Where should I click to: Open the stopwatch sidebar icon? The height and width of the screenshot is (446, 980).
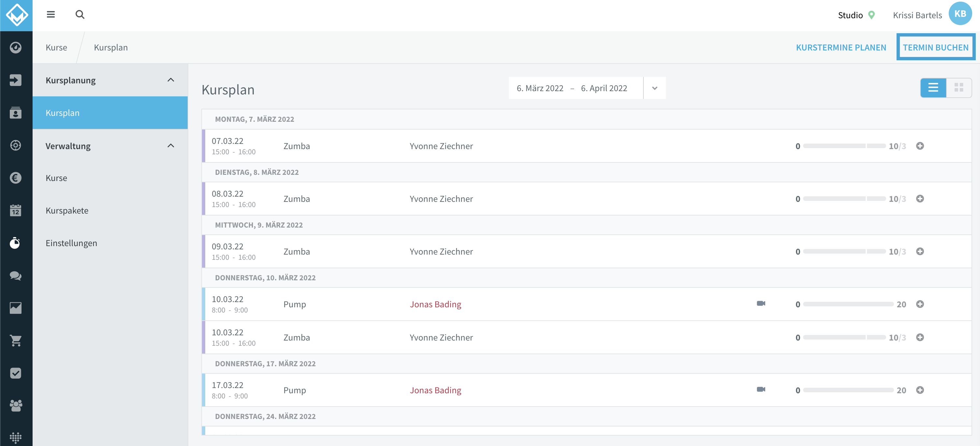[x=16, y=243]
